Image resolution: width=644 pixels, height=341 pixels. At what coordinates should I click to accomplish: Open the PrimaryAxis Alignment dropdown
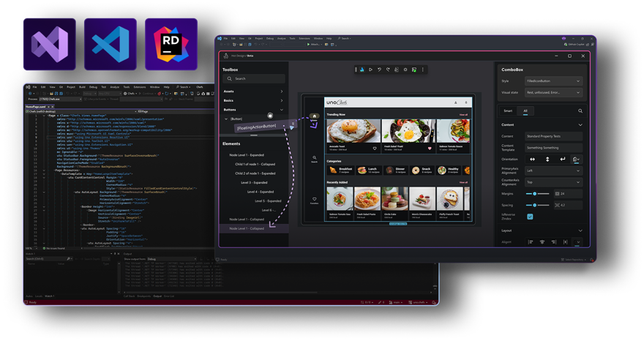(x=552, y=170)
